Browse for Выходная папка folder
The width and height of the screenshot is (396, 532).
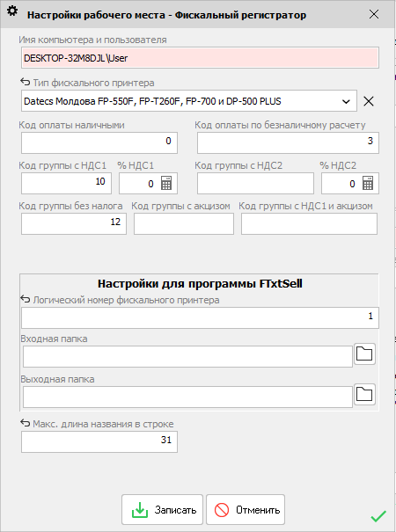point(364,394)
